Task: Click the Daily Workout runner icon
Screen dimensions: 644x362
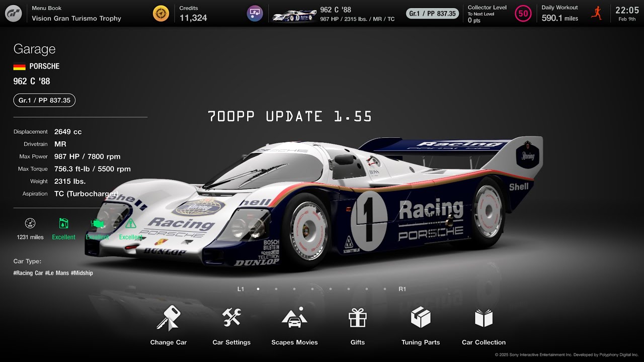Action: 597,13
